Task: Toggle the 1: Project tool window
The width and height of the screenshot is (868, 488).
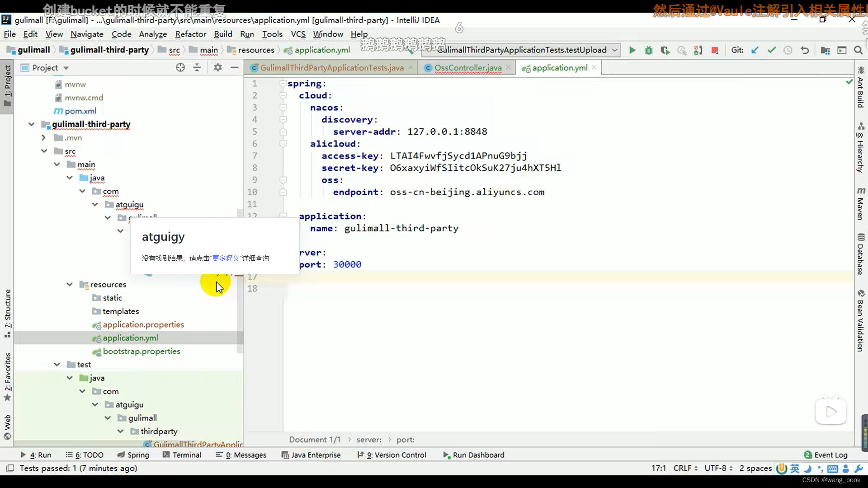Action: 7,86
